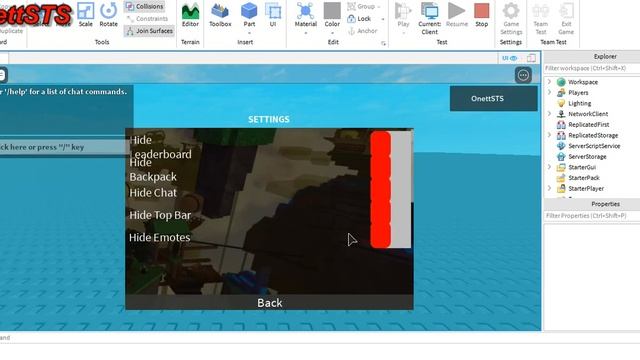Open the Lock dropdown arrow
640x360 pixels.
[x=383, y=19]
